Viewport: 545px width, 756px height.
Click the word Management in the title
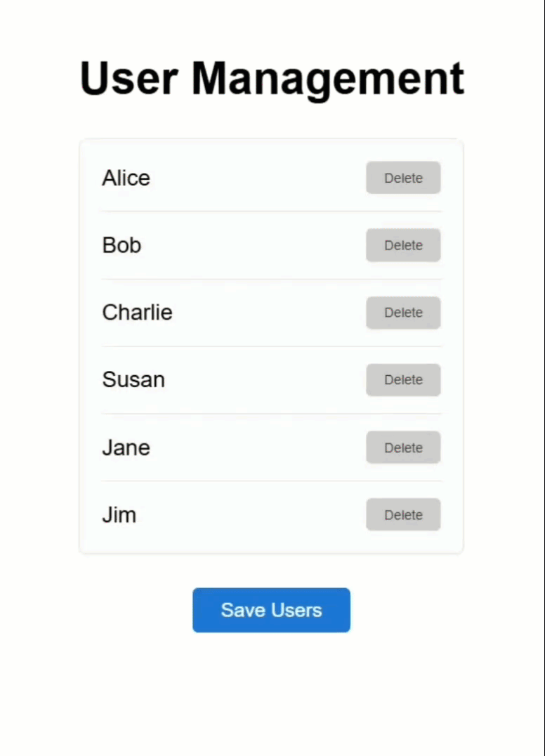coord(328,80)
